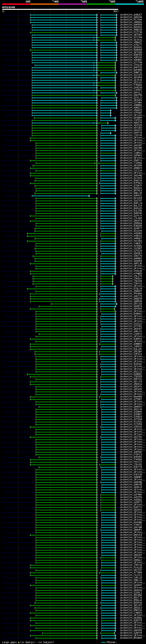
Task: Select the UniRef100_Q9AT58 label
Action: click(x=131, y=95)
